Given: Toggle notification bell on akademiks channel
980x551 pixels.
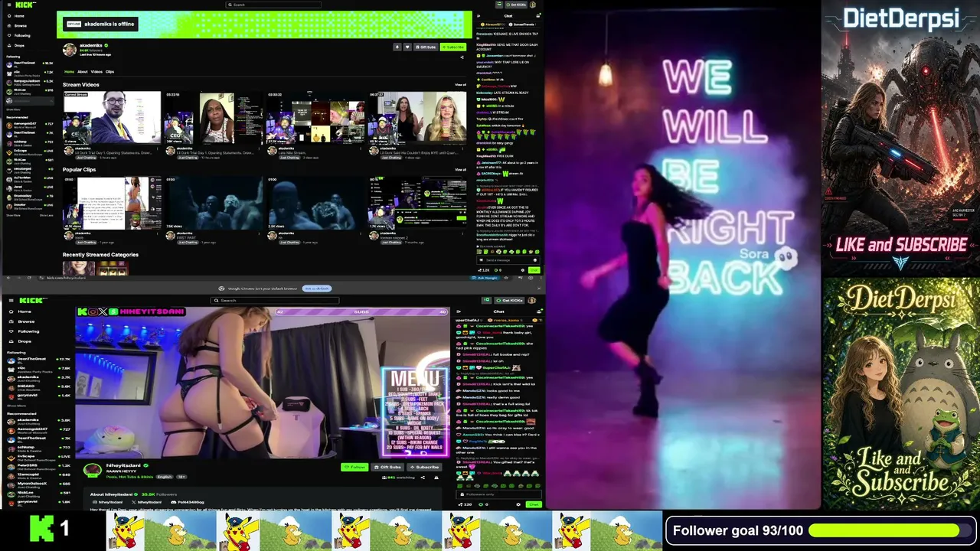Looking at the screenshot, I should (x=397, y=47).
